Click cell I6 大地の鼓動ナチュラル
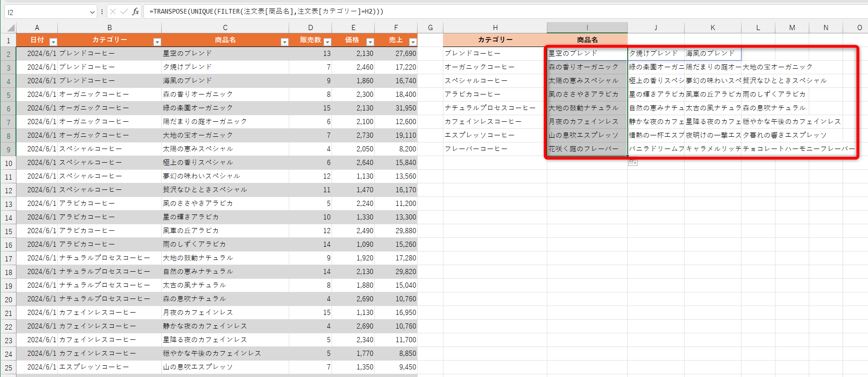 tap(587, 108)
